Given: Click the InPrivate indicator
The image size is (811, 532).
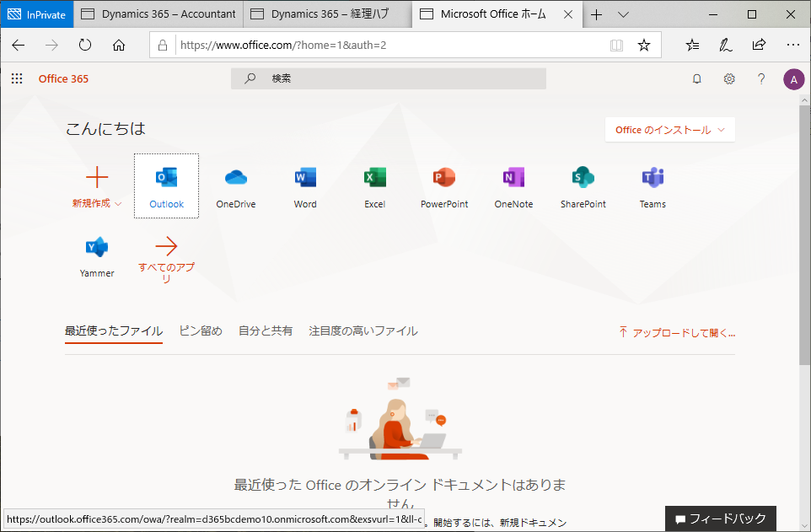Looking at the screenshot, I should point(37,14).
